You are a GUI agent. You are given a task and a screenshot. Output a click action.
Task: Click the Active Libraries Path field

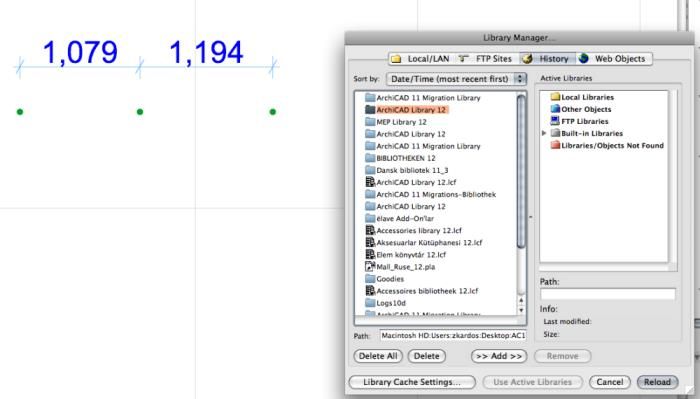(608, 294)
